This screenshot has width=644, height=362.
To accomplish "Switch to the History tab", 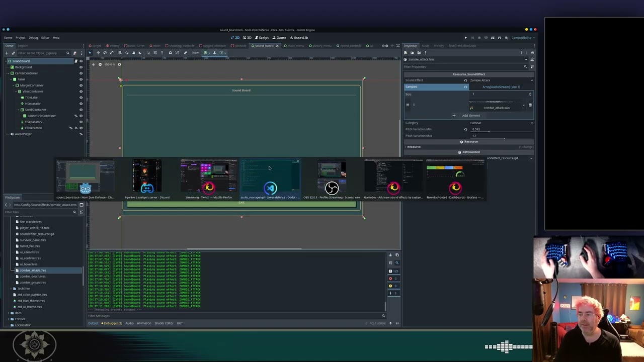I will (439, 46).
